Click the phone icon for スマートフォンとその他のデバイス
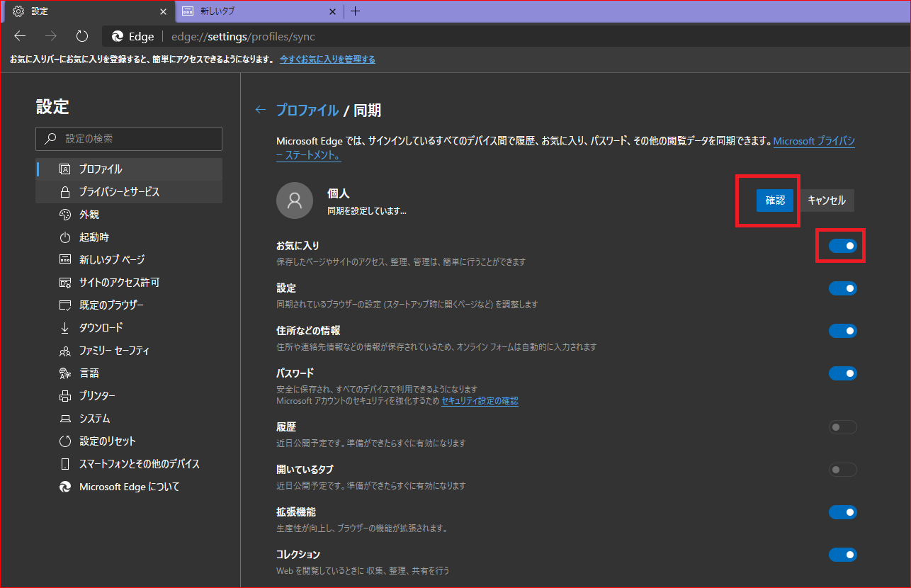The width and height of the screenshot is (911, 588). pos(65,464)
